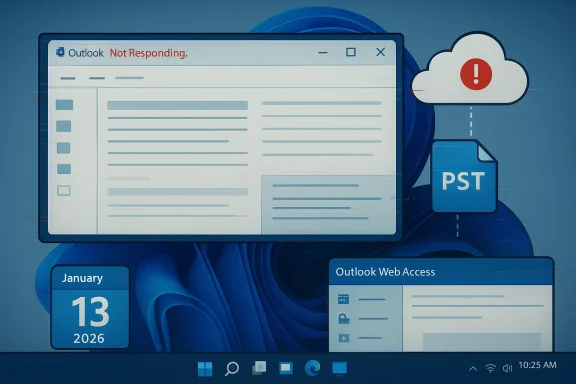The width and height of the screenshot is (576, 384).
Task: Click the Outlook app icon in title bar
Action: (60, 52)
